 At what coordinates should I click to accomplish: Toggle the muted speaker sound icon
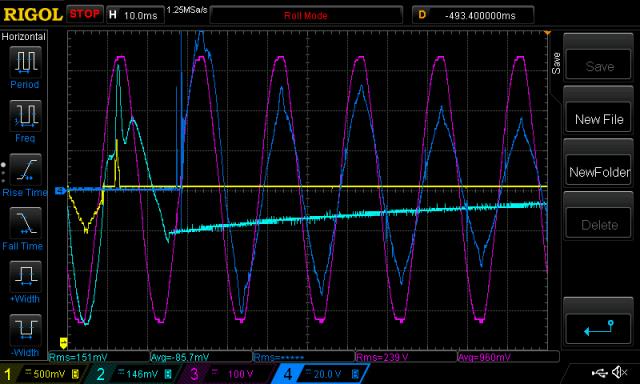pos(620,372)
